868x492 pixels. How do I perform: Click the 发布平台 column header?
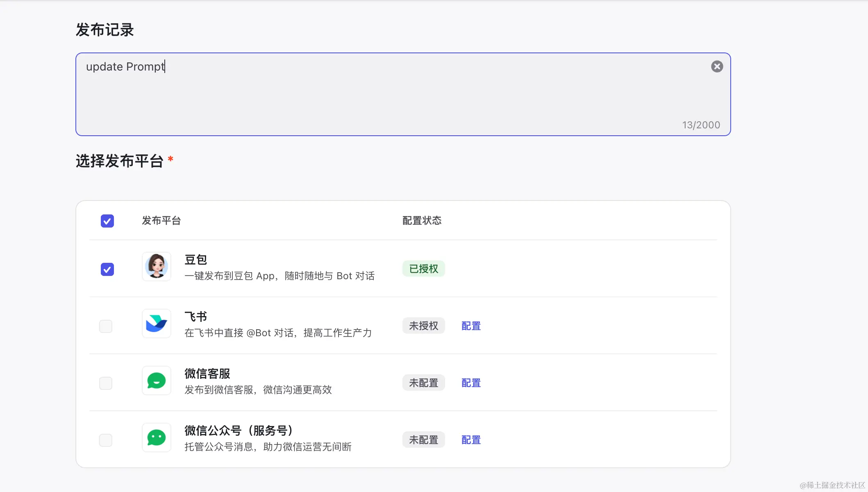click(x=161, y=221)
